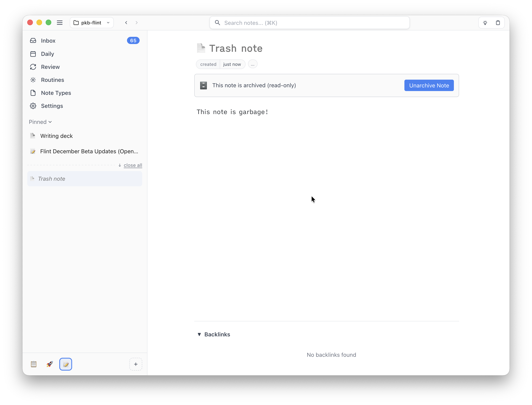Screen dimensions: 532x405
Task: Click the close all link
Action: (133, 165)
